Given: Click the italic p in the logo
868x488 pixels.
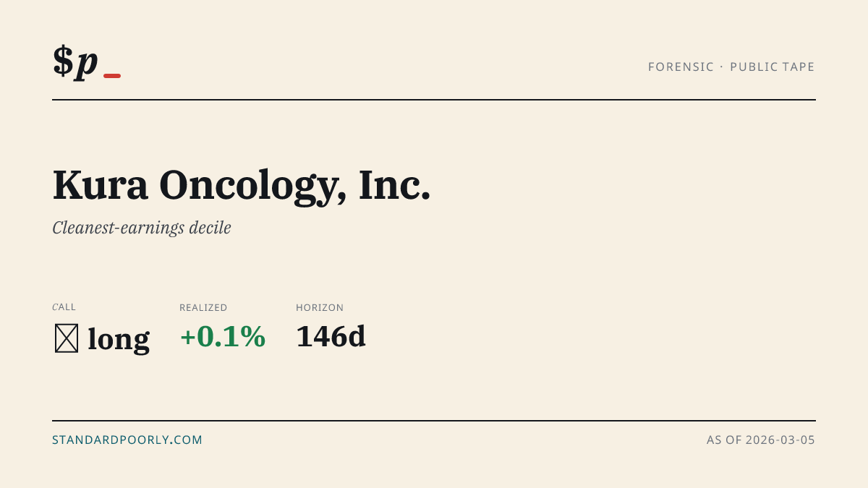Looking at the screenshot, I should 87,65.
